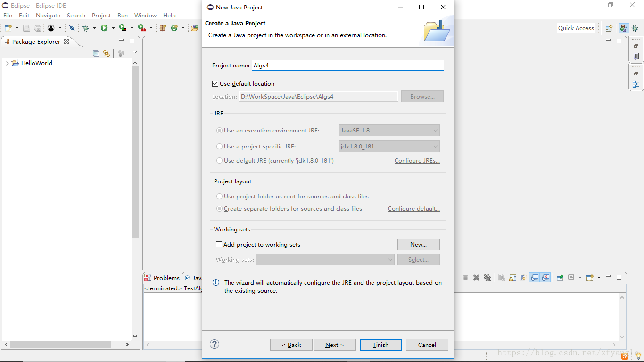Click the green Run button icon

104,28
